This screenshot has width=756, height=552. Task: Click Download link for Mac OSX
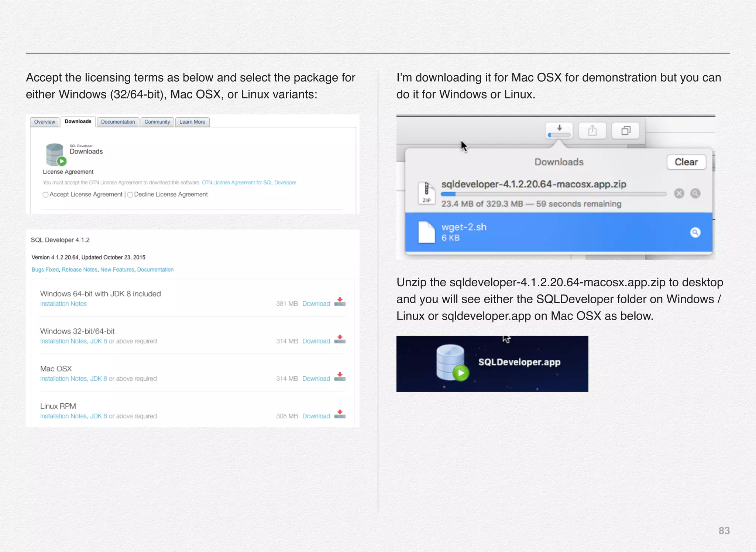click(316, 379)
